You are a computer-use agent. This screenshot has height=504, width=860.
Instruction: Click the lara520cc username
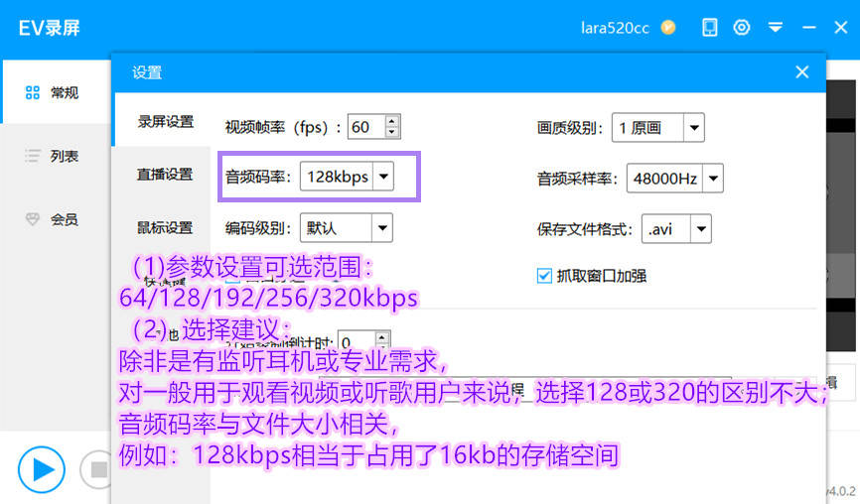point(615,28)
